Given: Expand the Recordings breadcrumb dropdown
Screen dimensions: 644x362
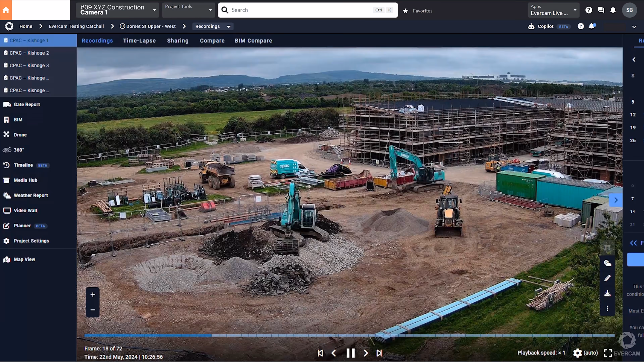Looking at the screenshot, I should pyautogui.click(x=228, y=26).
